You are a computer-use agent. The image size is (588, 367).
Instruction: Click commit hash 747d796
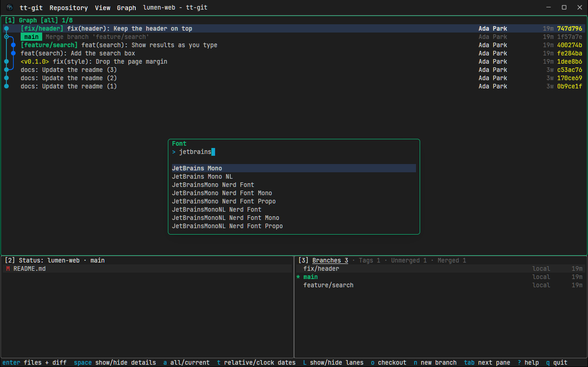pyautogui.click(x=570, y=29)
